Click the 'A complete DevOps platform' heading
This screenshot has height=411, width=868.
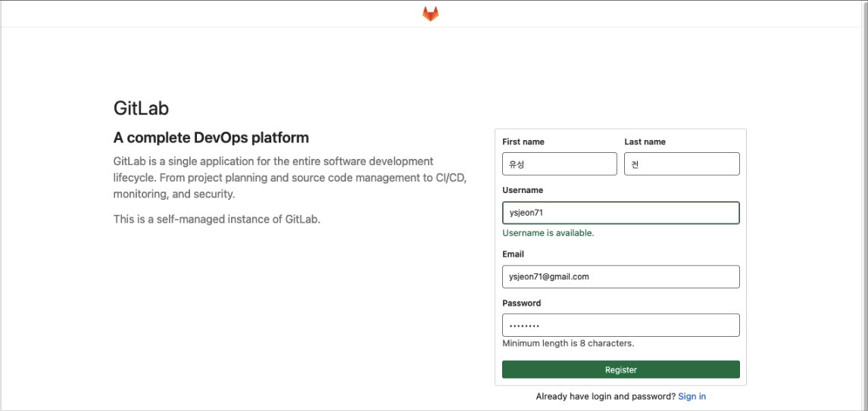click(x=211, y=137)
